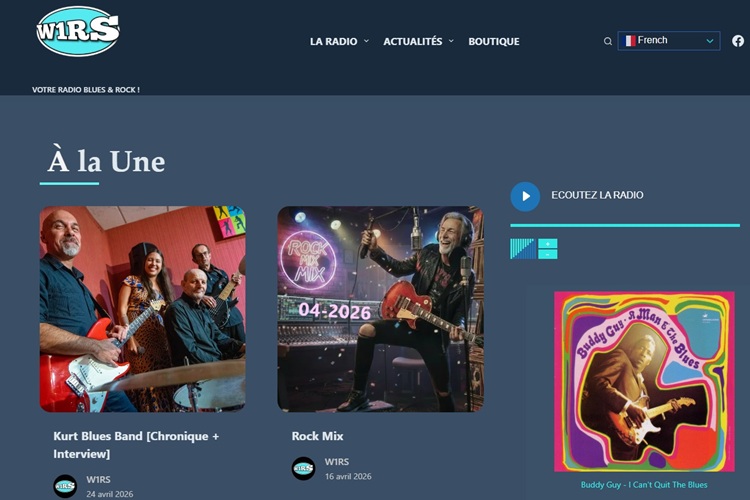Click W1RS author name under Kurt Blues Band

pyautogui.click(x=99, y=479)
